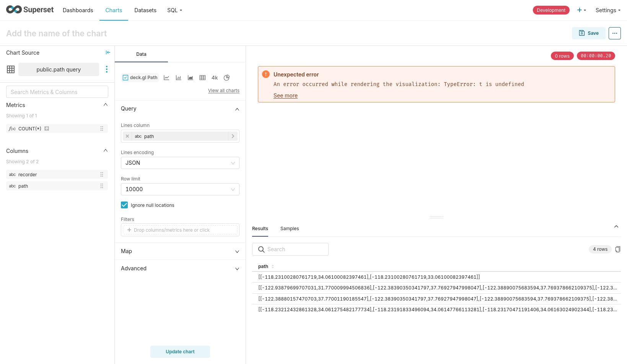Image resolution: width=627 pixels, height=364 pixels.
Task: Open dataset options three-dot menu
Action: pos(107,69)
